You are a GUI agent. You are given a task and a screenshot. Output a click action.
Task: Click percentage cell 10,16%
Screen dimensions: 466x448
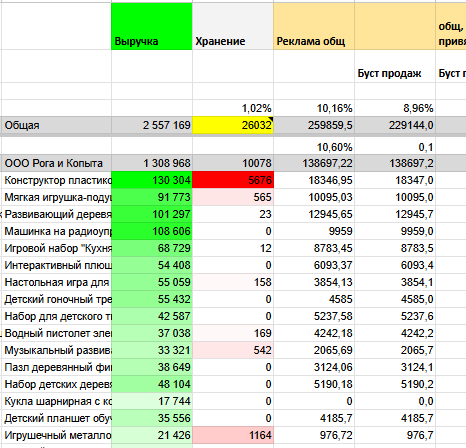coord(314,108)
